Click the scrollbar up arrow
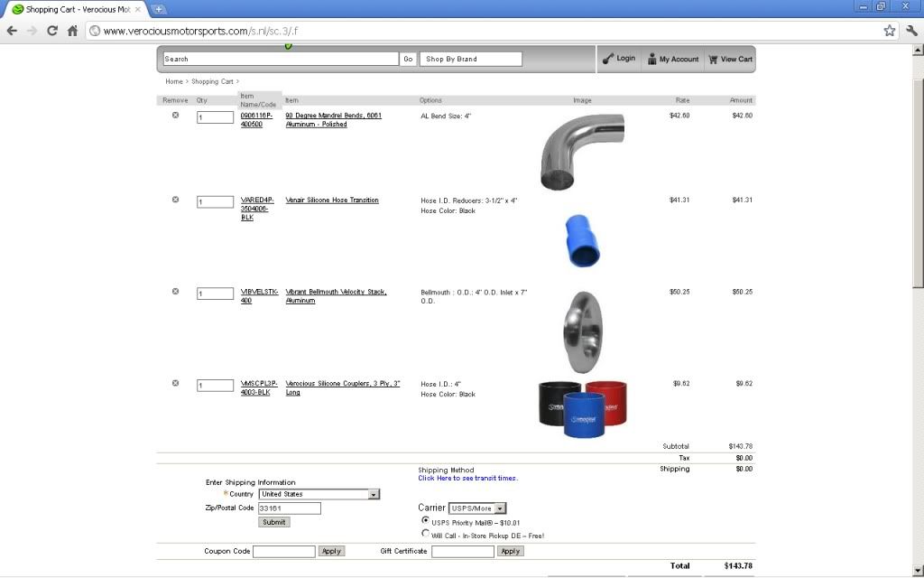 pyautogui.click(x=918, y=51)
